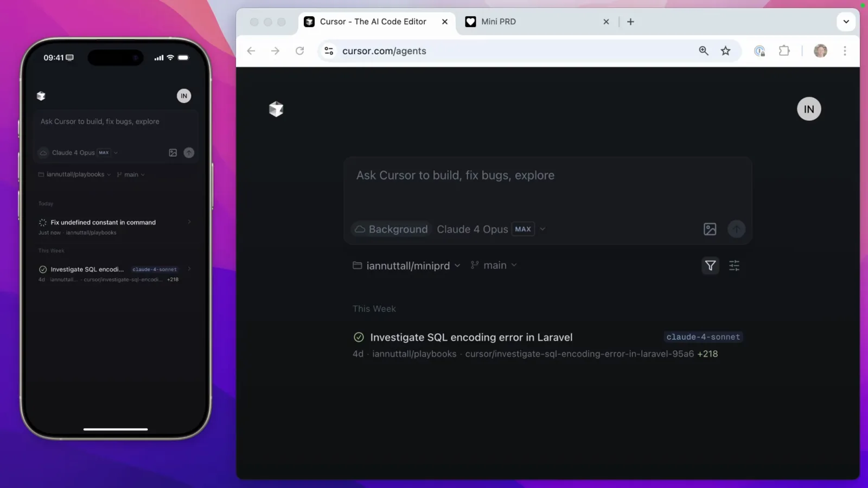Image resolution: width=868 pixels, height=488 pixels.
Task: Expand the tab search chevron in Chrome
Action: click(x=846, y=22)
